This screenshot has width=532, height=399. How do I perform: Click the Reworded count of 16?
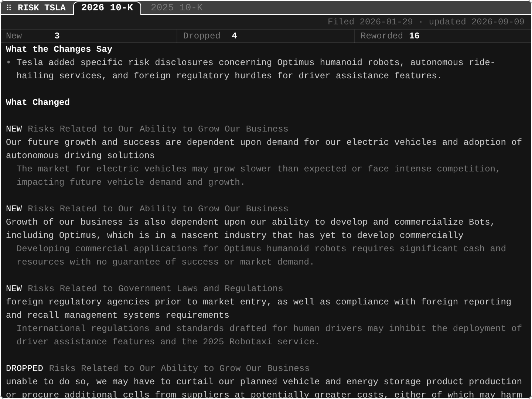[x=414, y=36]
